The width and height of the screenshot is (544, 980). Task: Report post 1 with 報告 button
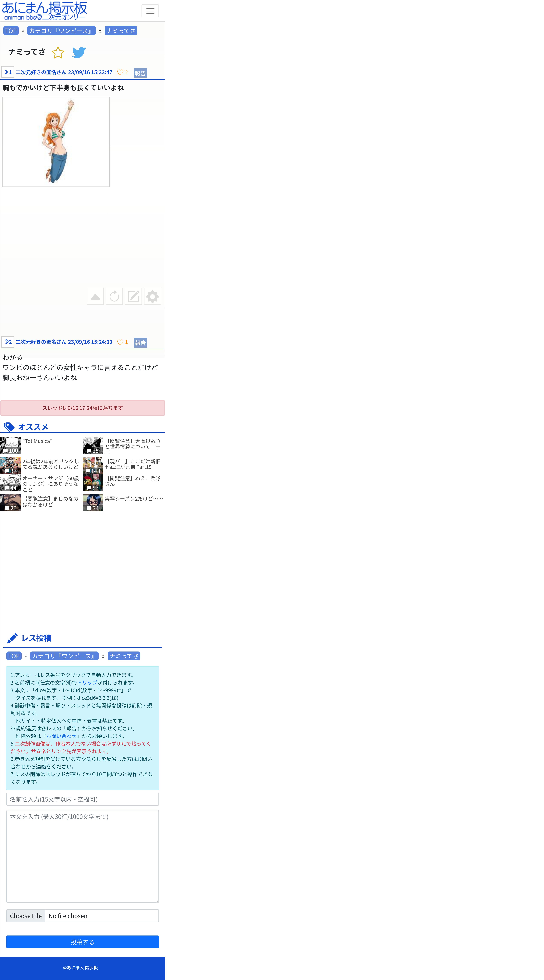[x=140, y=73]
